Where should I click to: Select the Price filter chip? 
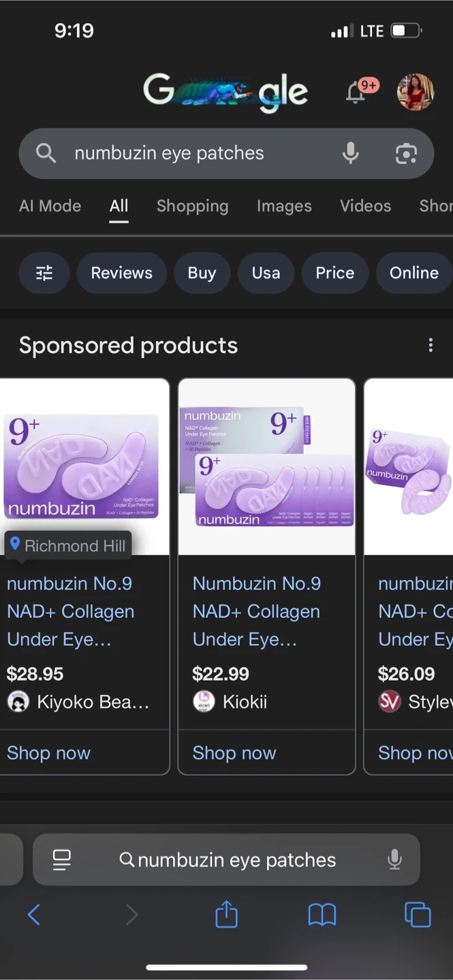coord(334,273)
